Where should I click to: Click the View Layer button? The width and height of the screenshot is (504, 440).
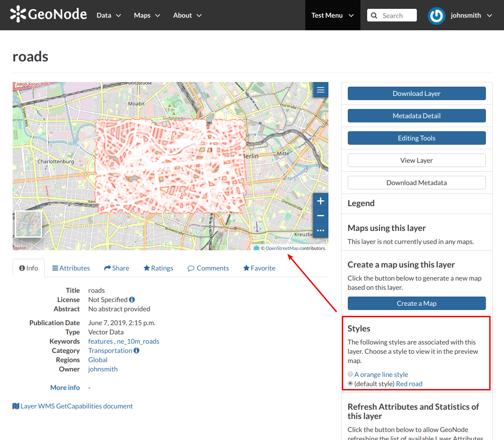[x=416, y=160]
